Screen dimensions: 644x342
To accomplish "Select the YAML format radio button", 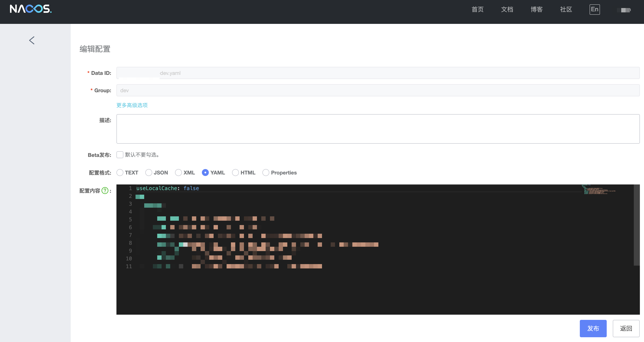I will (205, 173).
